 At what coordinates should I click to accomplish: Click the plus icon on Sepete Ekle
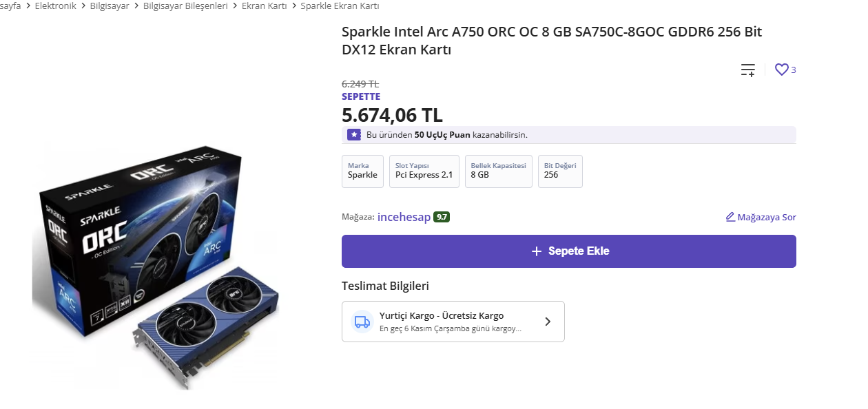pyautogui.click(x=537, y=251)
